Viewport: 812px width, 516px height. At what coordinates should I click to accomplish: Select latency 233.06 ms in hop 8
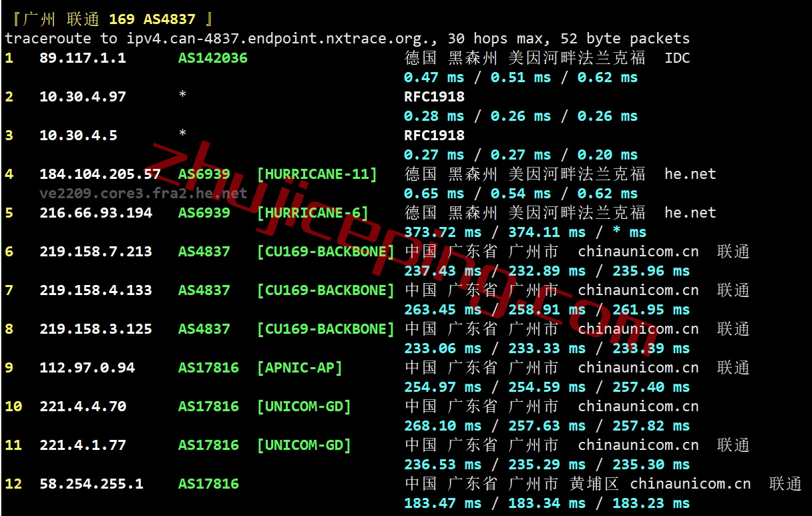tap(443, 348)
